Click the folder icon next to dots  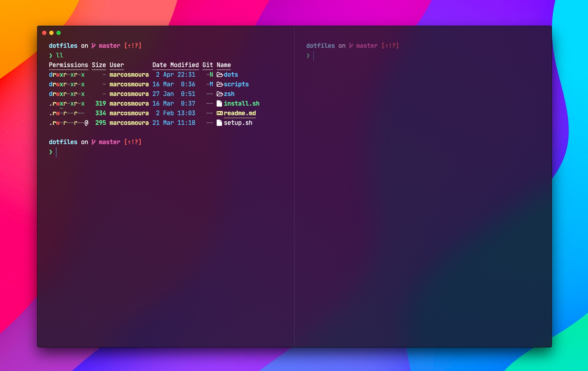220,75
